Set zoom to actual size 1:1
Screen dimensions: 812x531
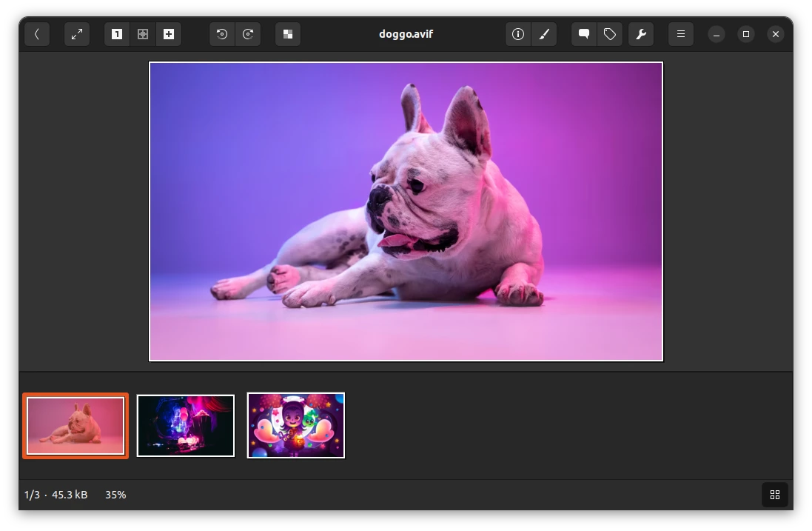(x=117, y=34)
